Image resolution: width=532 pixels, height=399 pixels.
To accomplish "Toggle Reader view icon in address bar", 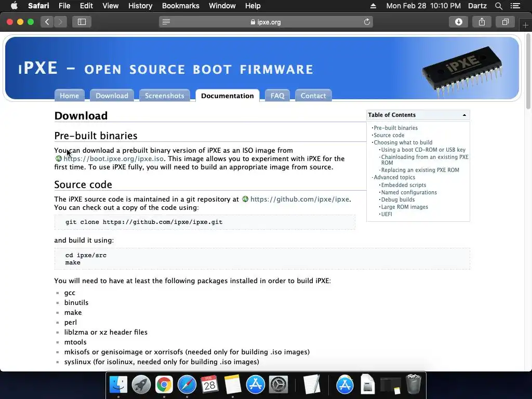I will coord(166,22).
